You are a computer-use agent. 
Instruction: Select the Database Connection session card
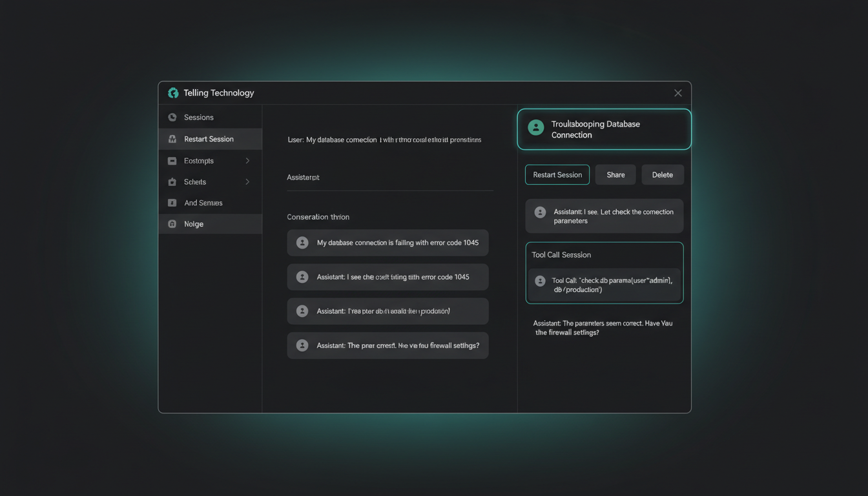pos(604,129)
